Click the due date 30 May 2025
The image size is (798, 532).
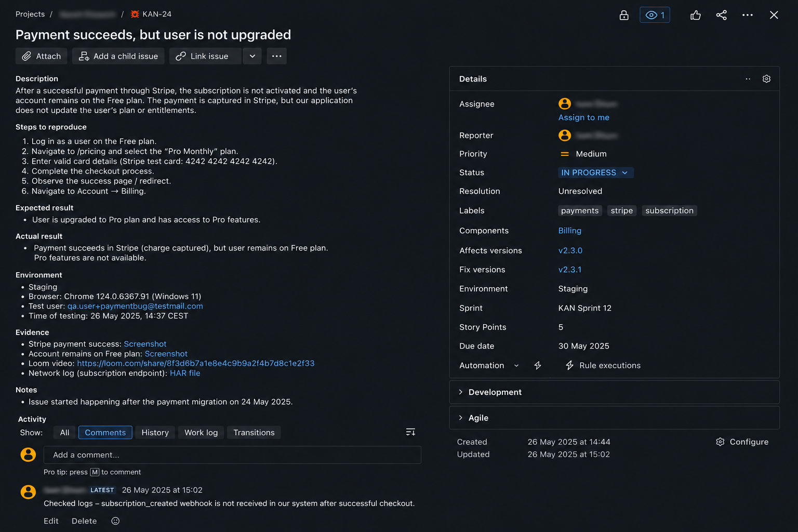tap(584, 346)
